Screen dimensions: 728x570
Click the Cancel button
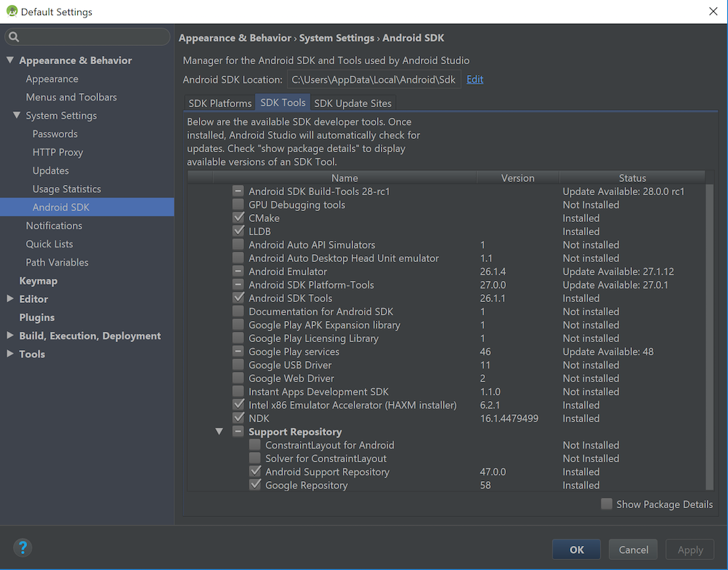coord(633,550)
